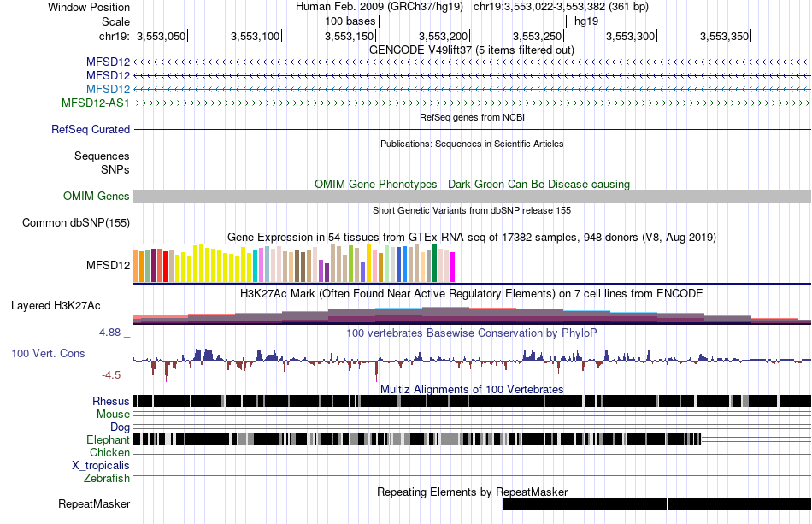
Task: Open the H3K27Ac Mark track title
Action: 471,293
